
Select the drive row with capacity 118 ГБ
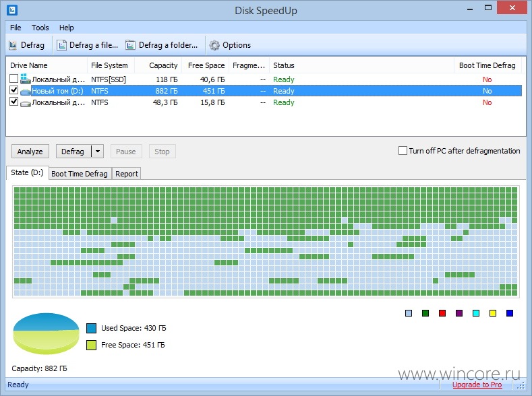pyautogui.click(x=264, y=79)
